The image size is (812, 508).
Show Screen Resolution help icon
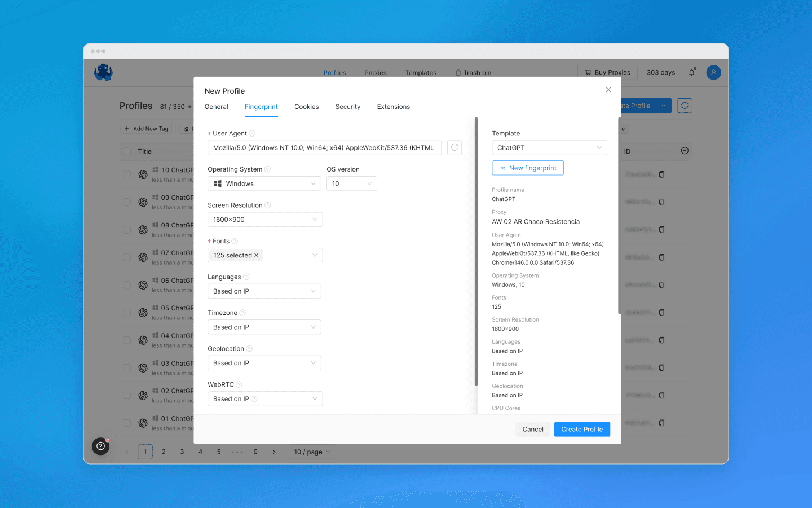click(268, 205)
